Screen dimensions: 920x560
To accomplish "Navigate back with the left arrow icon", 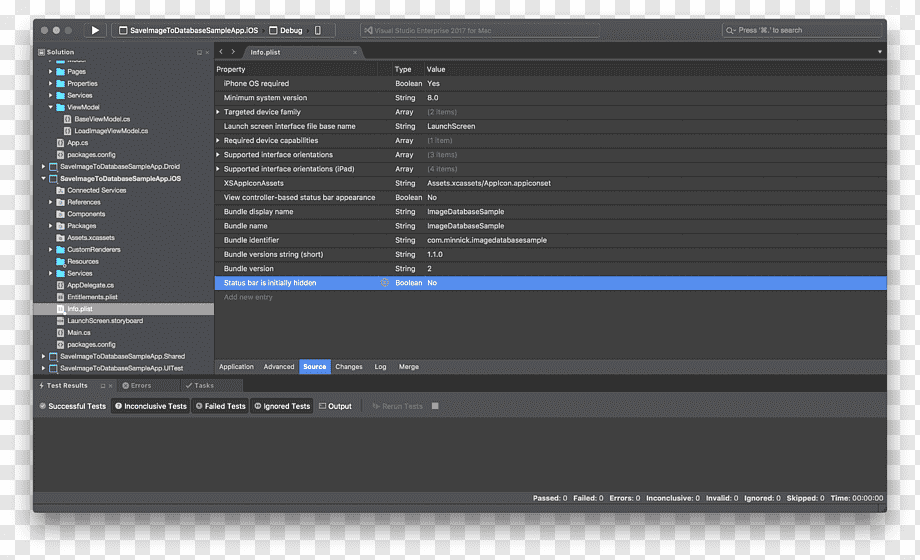I will (x=221, y=52).
